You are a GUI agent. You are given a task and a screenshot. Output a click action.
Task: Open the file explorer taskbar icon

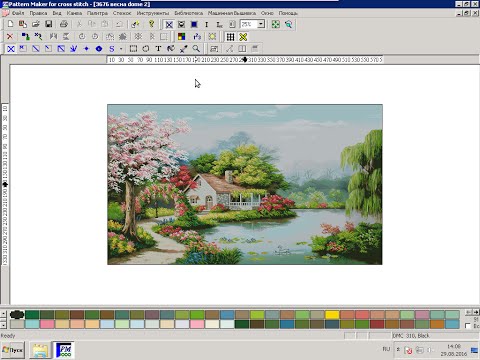40,350
